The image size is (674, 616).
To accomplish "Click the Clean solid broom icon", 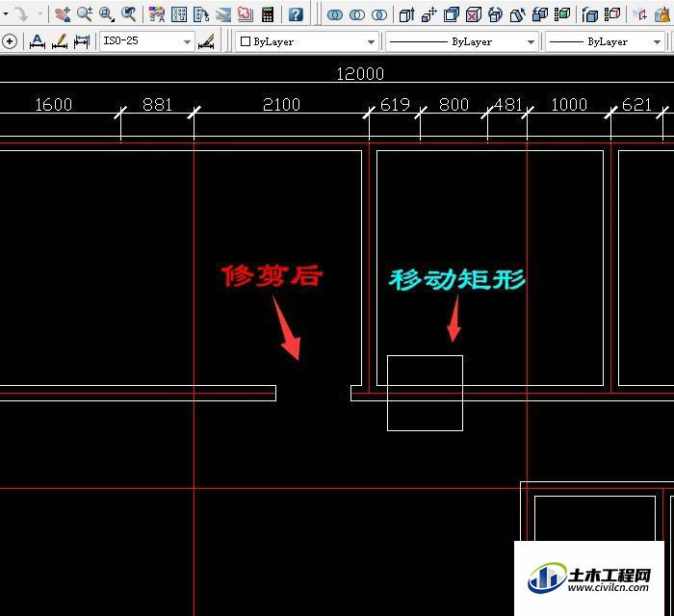I will tap(663, 14).
